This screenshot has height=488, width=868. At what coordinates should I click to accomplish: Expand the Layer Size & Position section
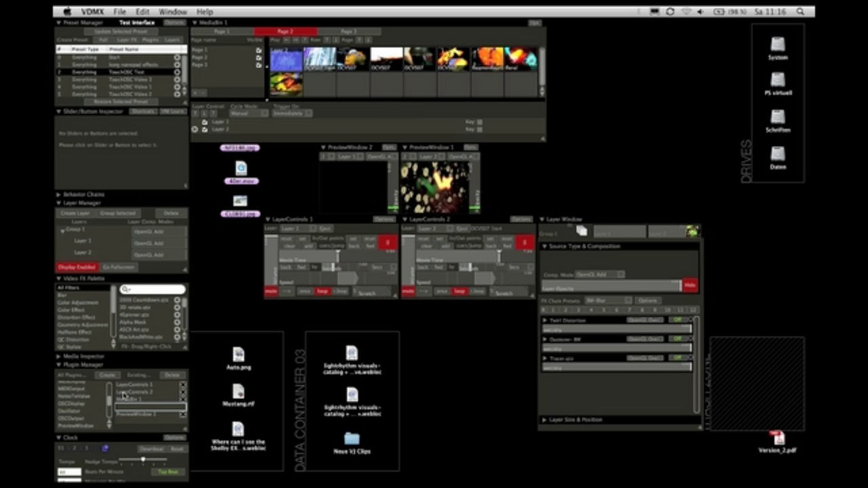(x=544, y=420)
